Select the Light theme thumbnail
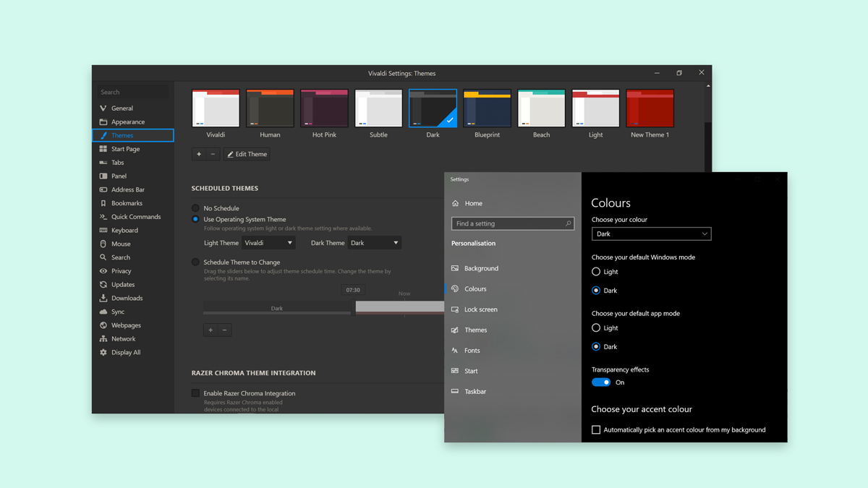 pyautogui.click(x=595, y=108)
